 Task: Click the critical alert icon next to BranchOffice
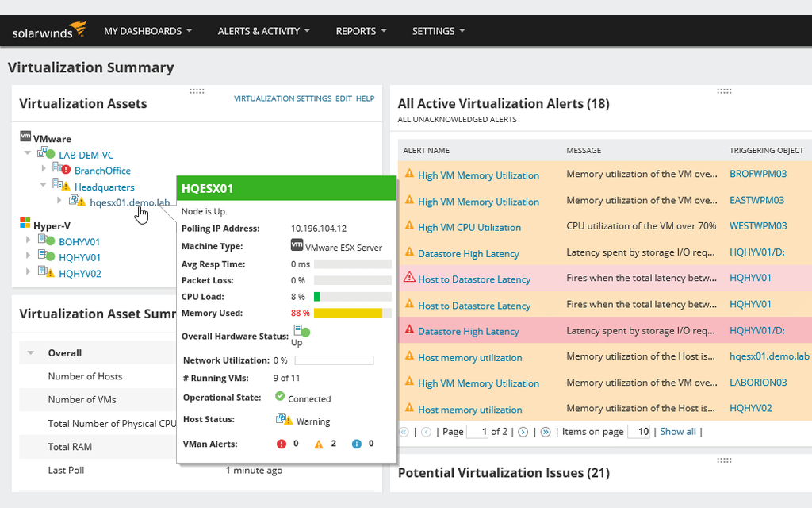click(x=65, y=171)
